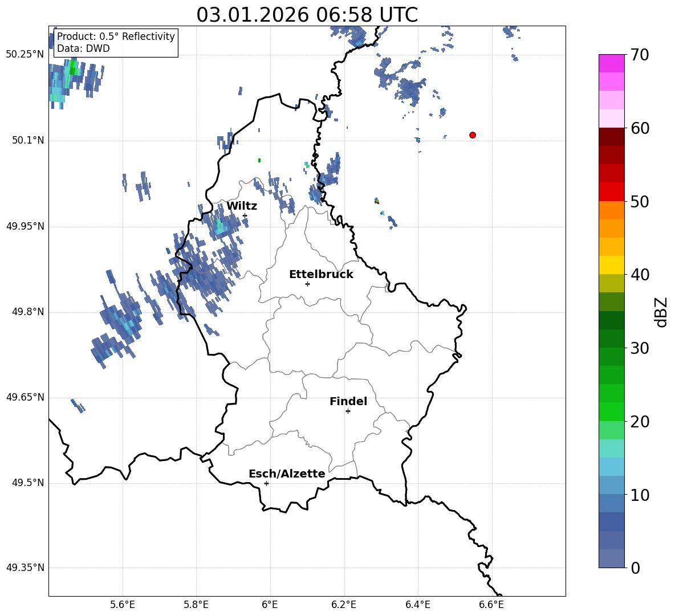Click the Findel station cross marker
675x616 pixels.
tap(348, 411)
